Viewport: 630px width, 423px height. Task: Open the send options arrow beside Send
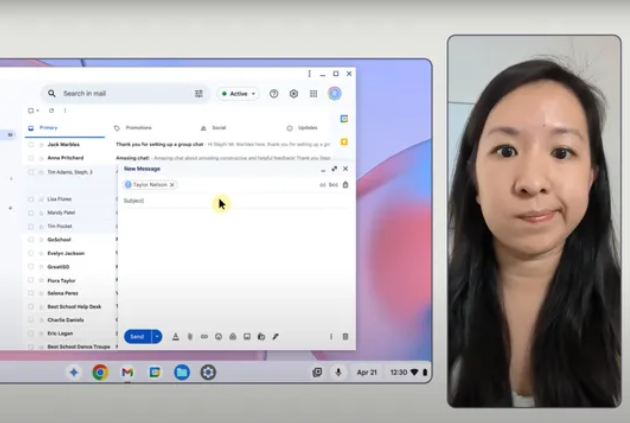coord(157,337)
